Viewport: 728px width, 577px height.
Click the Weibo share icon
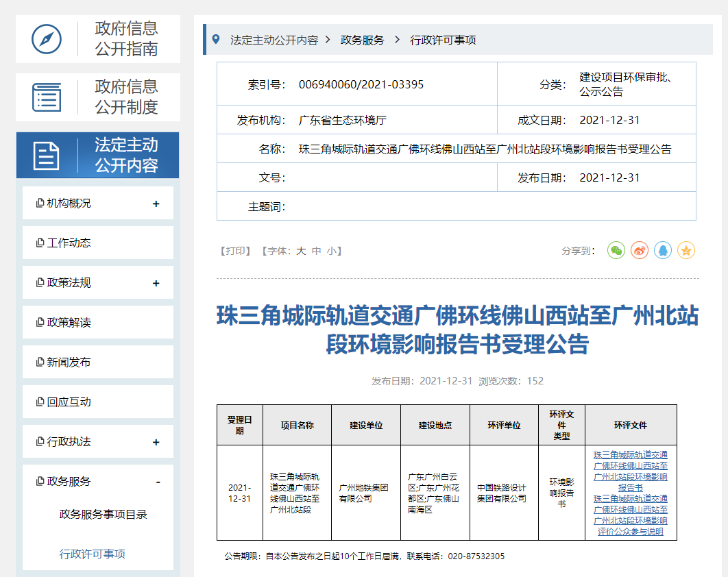coord(640,251)
